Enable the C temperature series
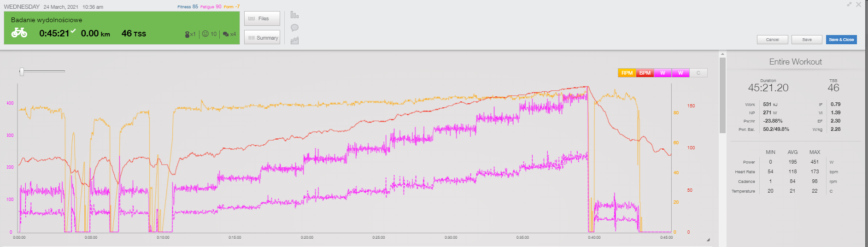This screenshot has width=868, height=247. 698,73
